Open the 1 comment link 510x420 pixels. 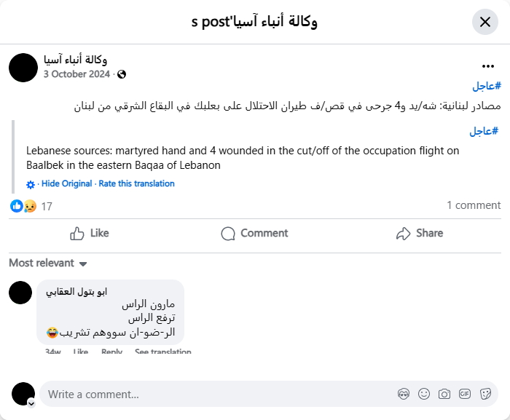pos(474,205)
